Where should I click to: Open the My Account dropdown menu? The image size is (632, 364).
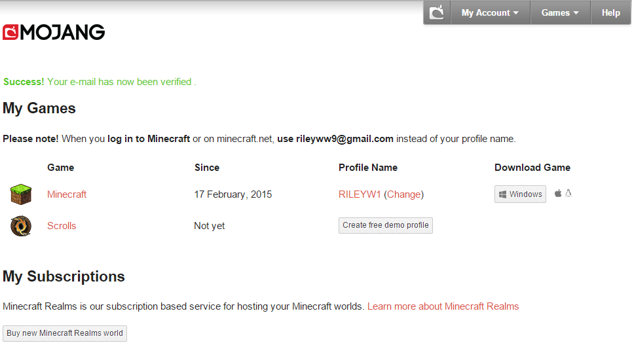point(490,12)
